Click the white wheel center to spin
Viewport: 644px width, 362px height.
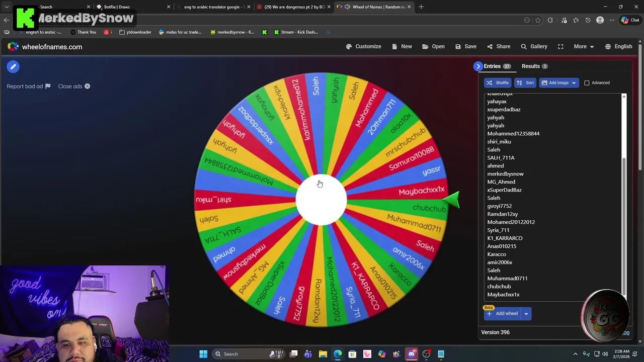(x=321, y=200)
